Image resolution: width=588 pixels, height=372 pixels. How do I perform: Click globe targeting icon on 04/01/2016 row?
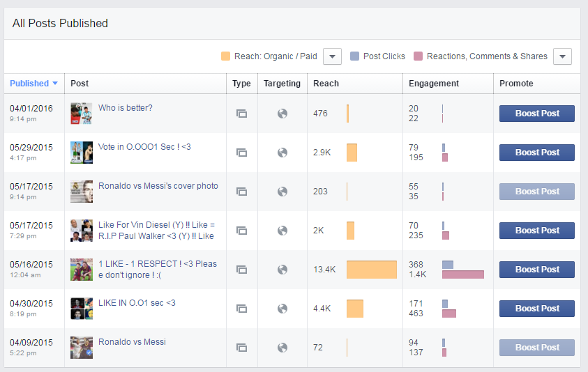pyautogui.click(x=282, y=114)
